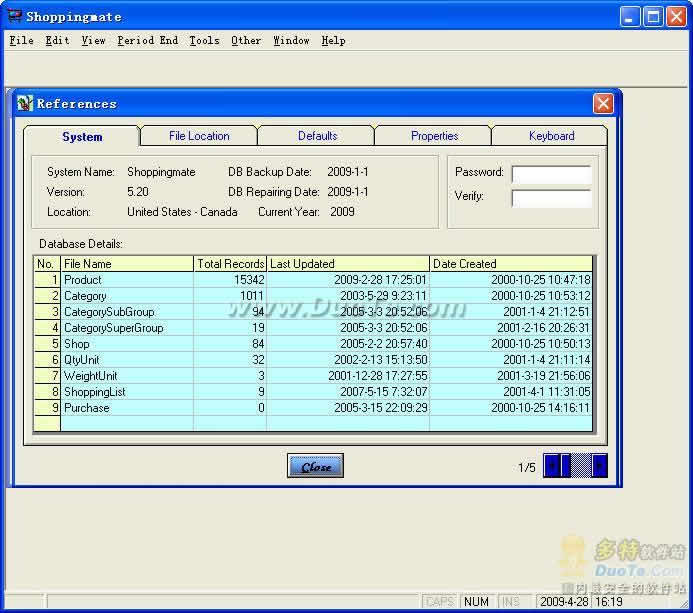Click the CAPS indicator in status bar
Screen dimensions: 693x613
440,602
